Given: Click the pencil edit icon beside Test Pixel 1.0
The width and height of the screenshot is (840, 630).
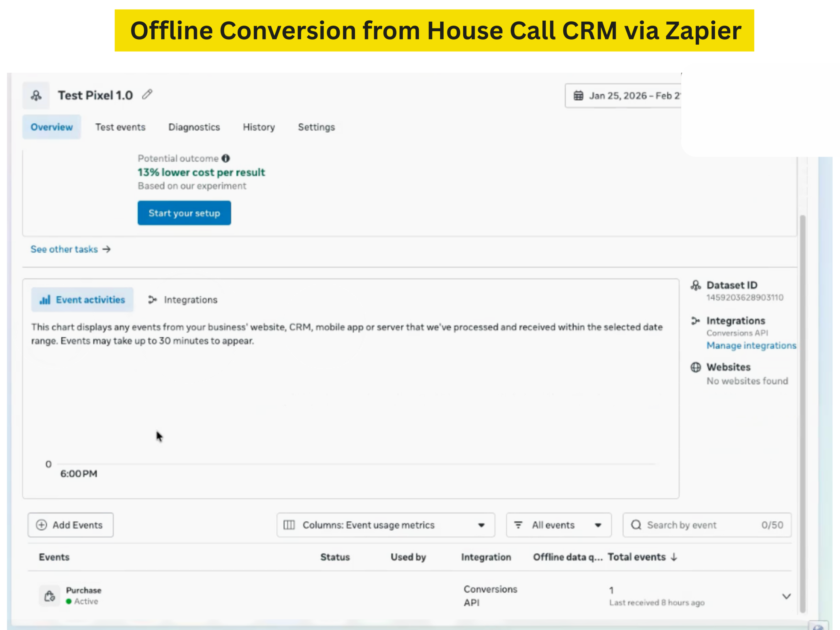Looking at the screenshot, I should (x=147, y=94).
